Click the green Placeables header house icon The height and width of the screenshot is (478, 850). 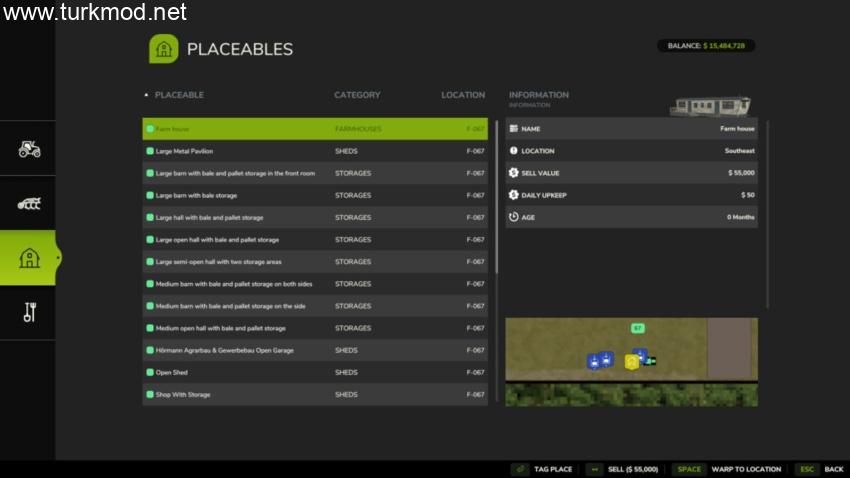point(164,49)
